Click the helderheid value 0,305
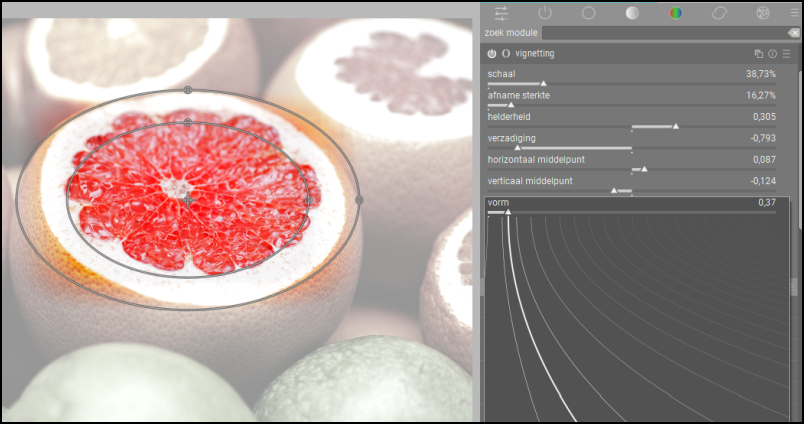The image size is (804, 424). pos(764,117)
